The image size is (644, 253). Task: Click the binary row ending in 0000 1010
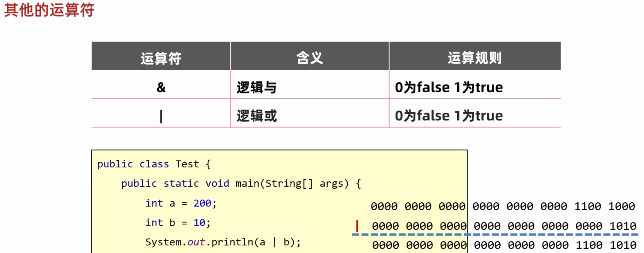(x=504, y=226)
